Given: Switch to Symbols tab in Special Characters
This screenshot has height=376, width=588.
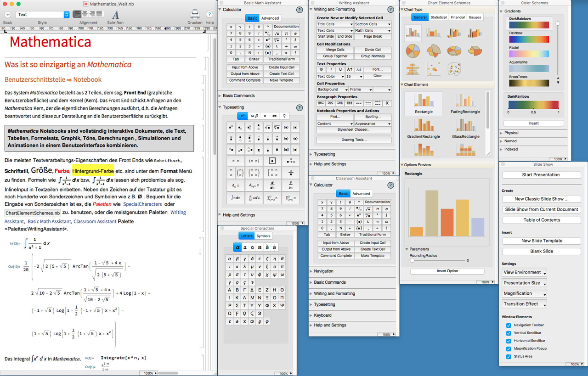Looking at the screenshot, I should pyautogui.click(x=263, y=236).
